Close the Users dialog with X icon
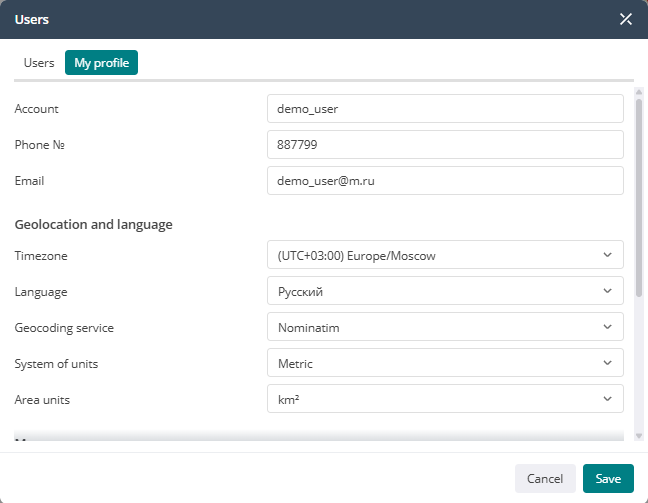648x503 pixels. coord(626,19)
